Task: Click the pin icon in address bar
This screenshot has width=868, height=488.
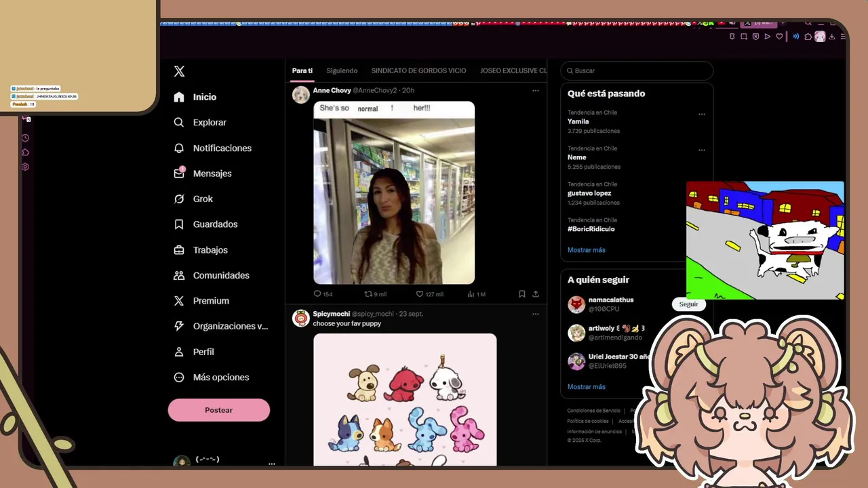Action: [732, 37]
